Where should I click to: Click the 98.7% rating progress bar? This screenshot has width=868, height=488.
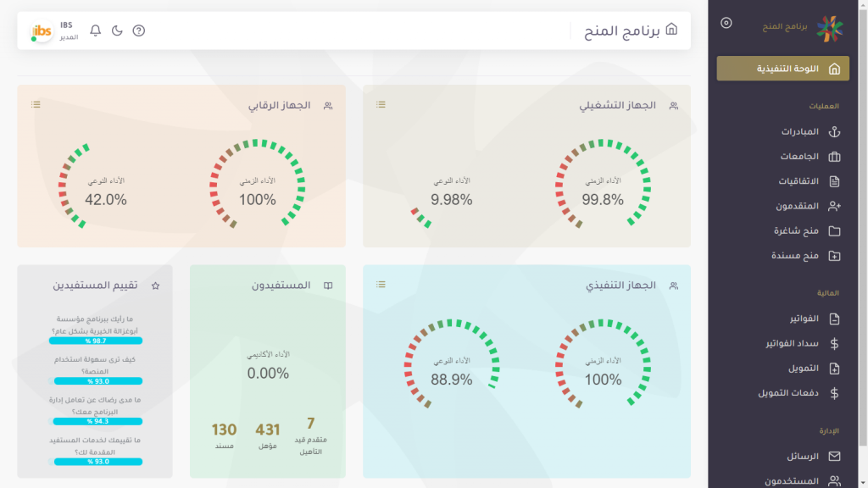point(96,341)
